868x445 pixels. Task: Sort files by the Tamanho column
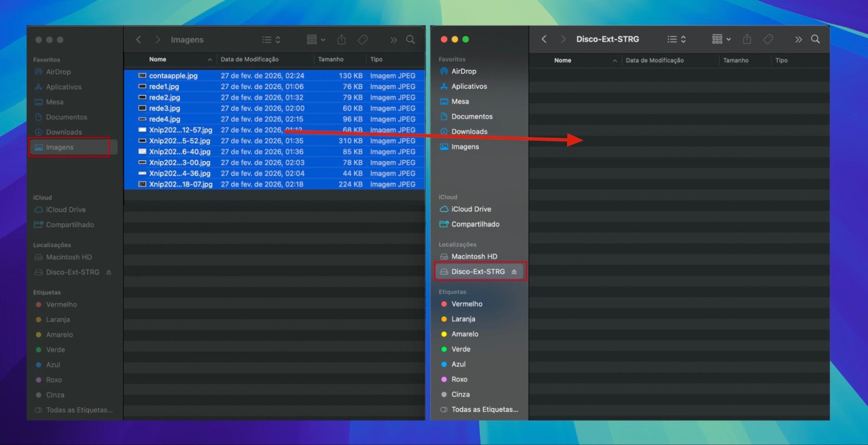click(x=331, y=59)
